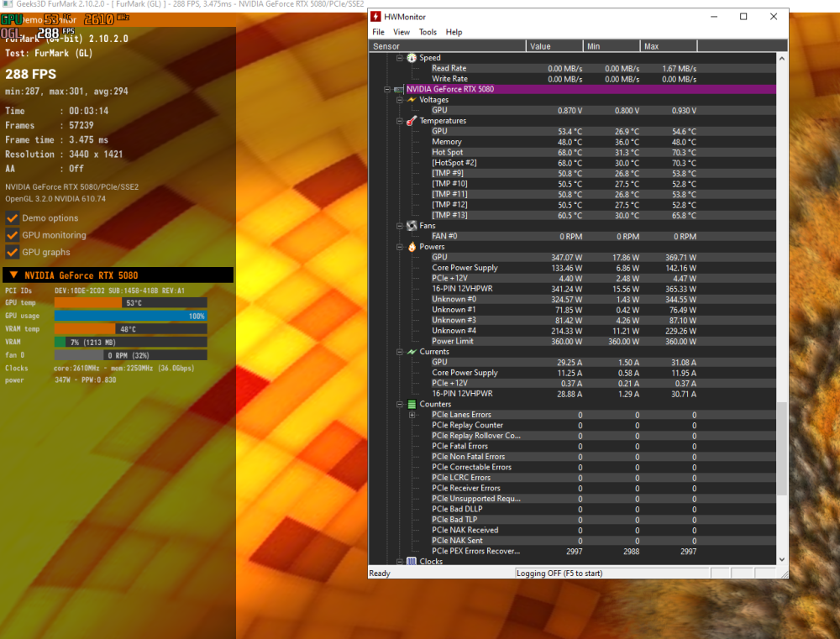Expand the PCIe Lanes Errors node
Image resolution: width=840 pixels, height=639 pixels.
412,415
